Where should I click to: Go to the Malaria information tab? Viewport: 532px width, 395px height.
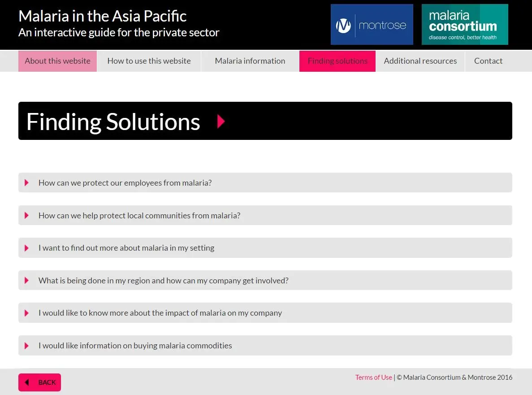(x=250, y=61)
